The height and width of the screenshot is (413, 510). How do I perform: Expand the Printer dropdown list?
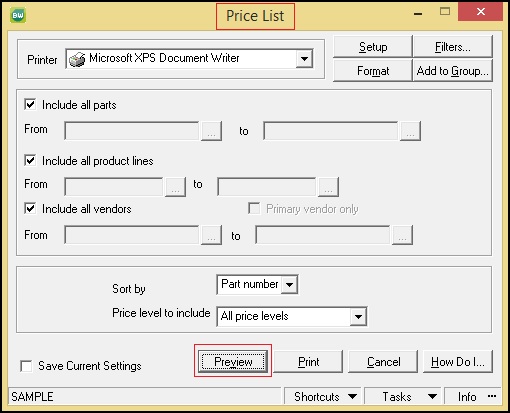(x=304, y=59)
